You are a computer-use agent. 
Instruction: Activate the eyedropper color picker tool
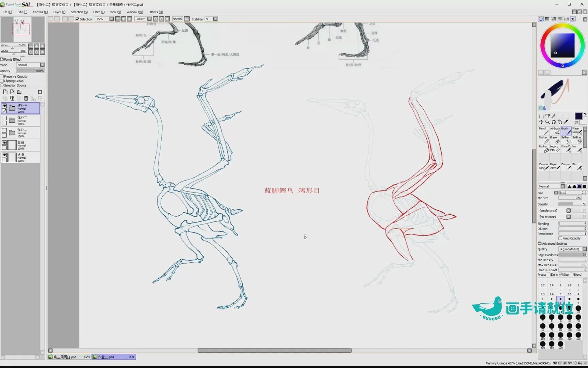(x=566, y=122)
